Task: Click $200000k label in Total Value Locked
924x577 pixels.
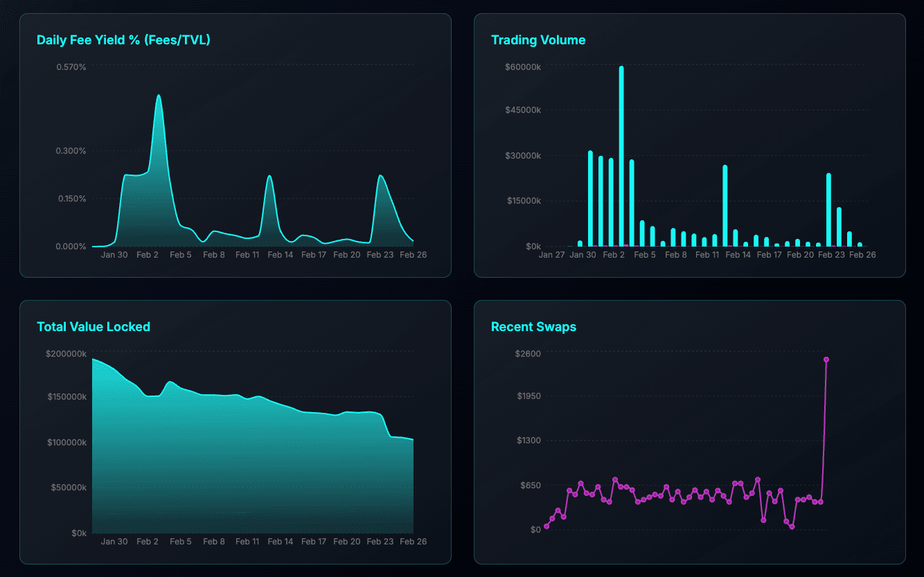Action: click(66, 354)
